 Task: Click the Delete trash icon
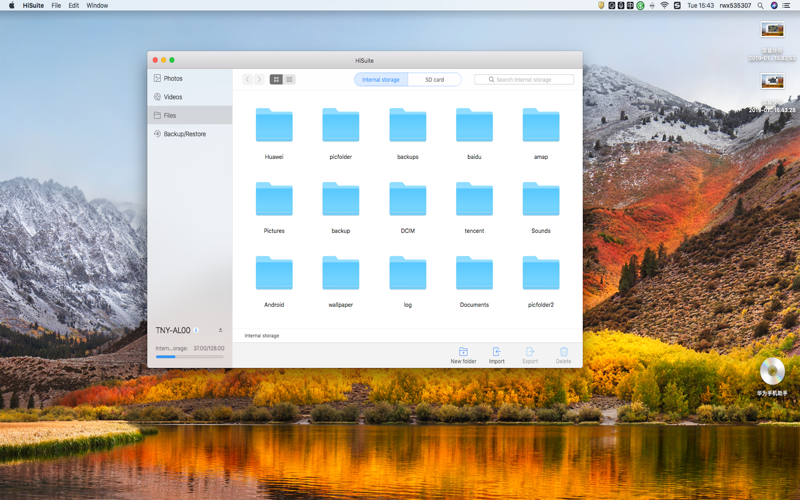tap(564, 352)
